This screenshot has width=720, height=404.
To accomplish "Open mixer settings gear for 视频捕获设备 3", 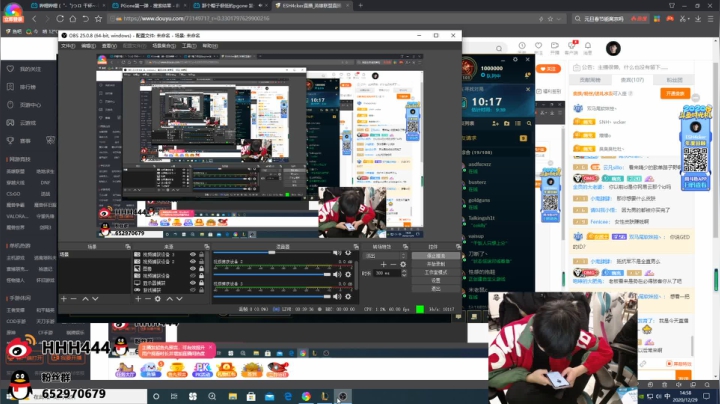I will coord(348,296).
